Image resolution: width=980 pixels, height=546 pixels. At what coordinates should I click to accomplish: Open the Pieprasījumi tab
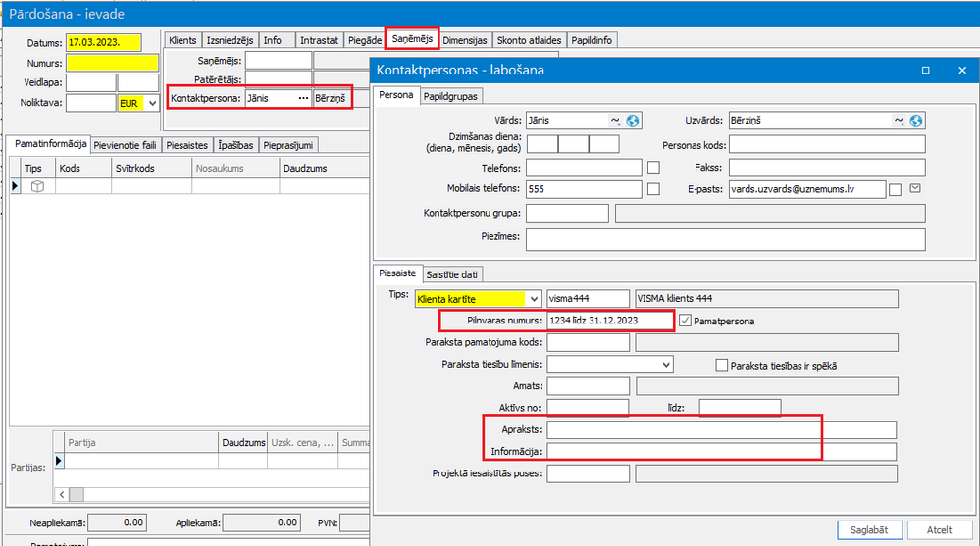click(288, 145)
